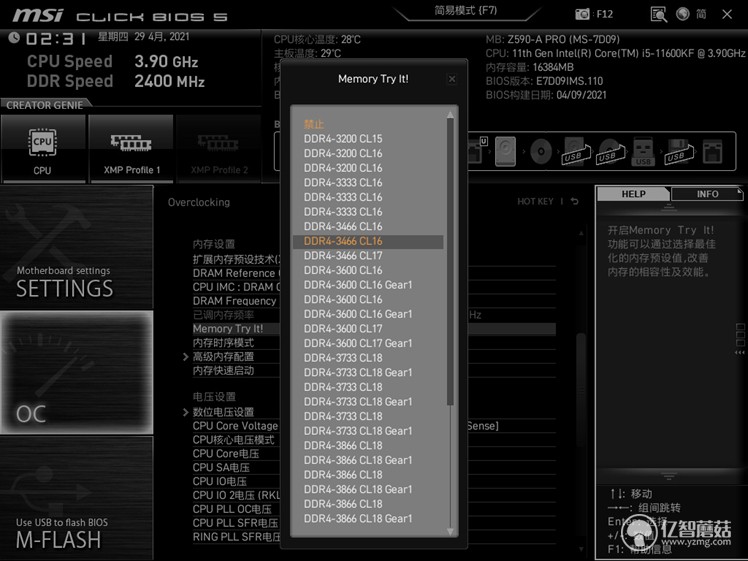Open the SETTINGS motherboard section
The height and width of the screenshot is (561, 748).
(77, 248)
